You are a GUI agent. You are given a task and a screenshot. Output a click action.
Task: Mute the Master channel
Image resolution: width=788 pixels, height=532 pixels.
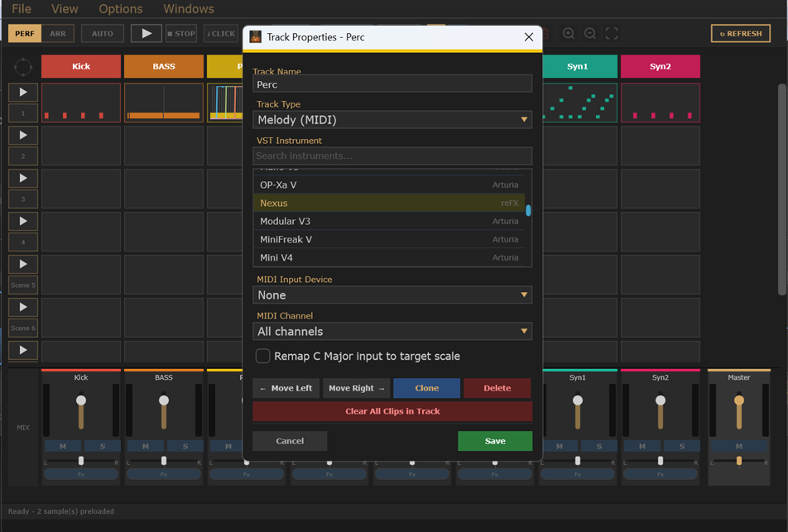pyautogui.click(x=738, y=446)
